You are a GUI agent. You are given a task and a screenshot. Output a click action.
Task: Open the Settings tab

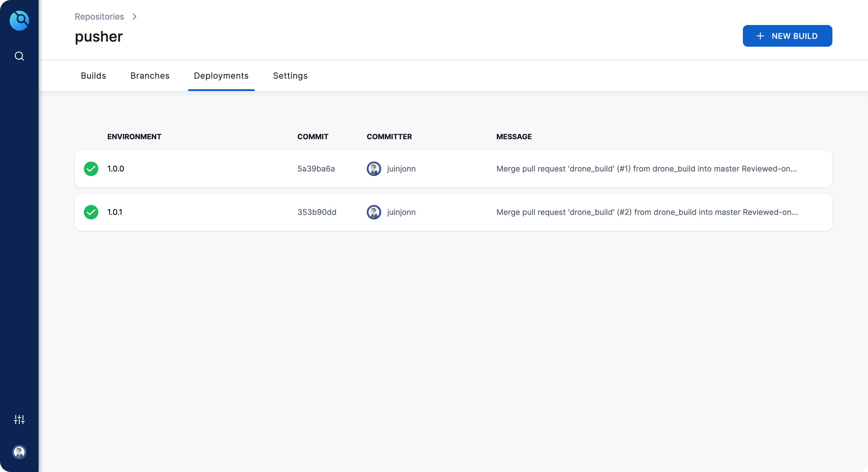pos(290,76)
